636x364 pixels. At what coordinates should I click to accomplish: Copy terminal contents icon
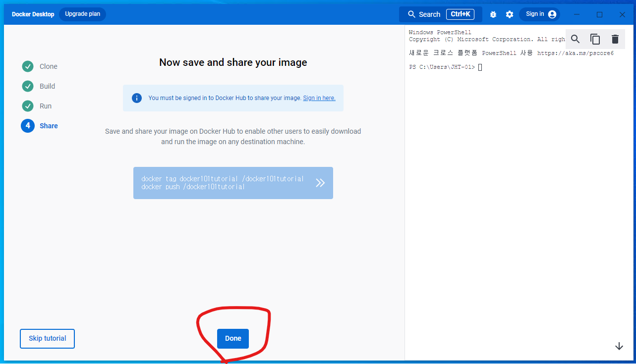pyautogui.click(x=595, y=39)
